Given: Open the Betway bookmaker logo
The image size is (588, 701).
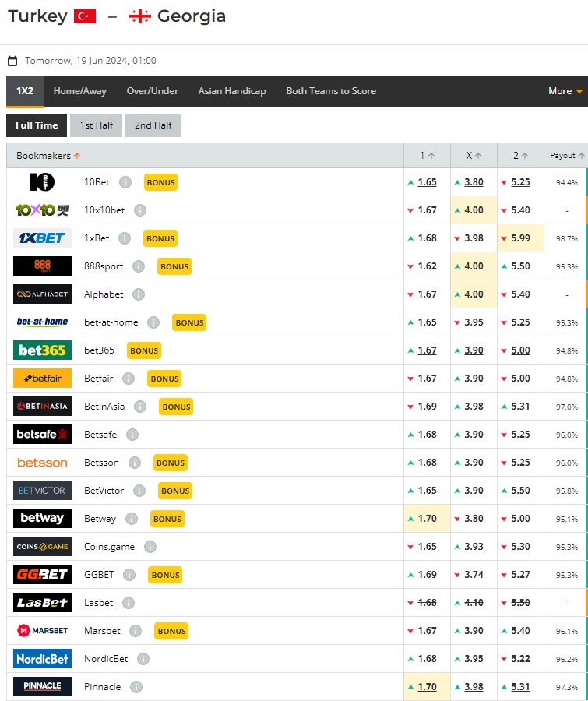Looking at the screenshot, I should point(42,519).
